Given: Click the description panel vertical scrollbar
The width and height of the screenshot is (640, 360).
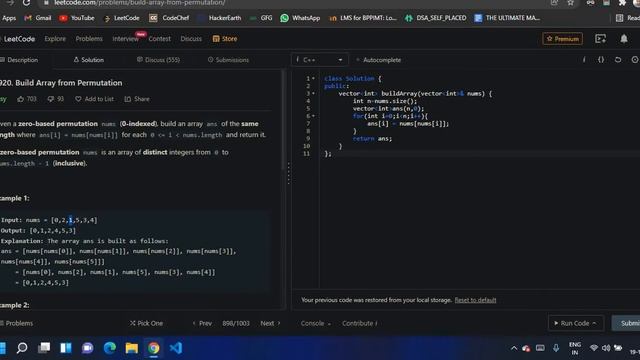Looking at the screenshot, I should tap(283, 120).
